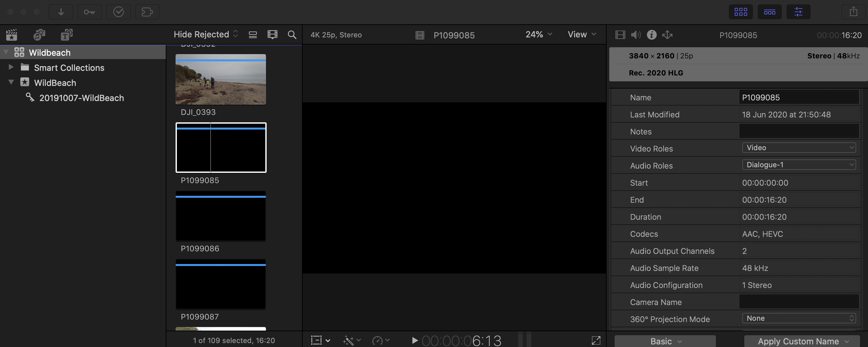
Task: Click the Last Modified date value
Action: tap(786, 114)
